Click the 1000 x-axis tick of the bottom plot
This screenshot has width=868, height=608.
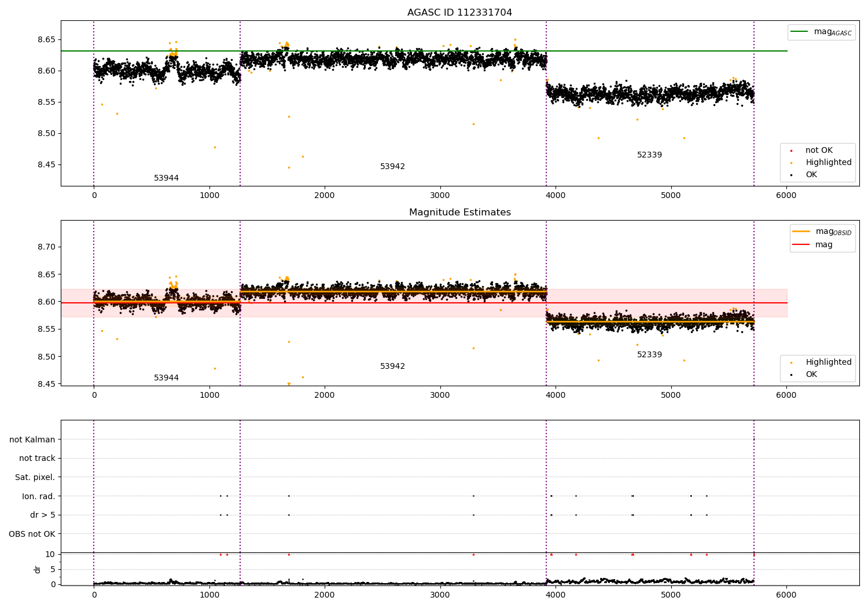click(209, 595)
